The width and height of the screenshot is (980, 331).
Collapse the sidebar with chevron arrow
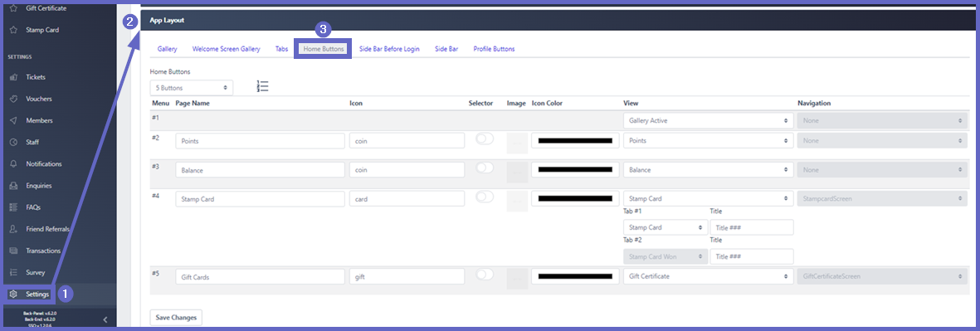(105, 319)
